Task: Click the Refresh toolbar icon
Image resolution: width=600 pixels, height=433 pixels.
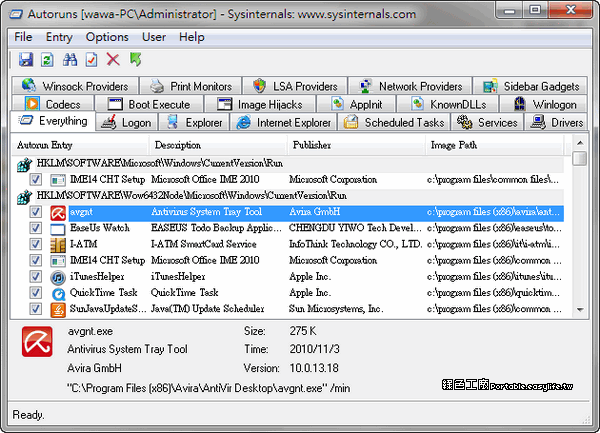Action: (47, 60)
